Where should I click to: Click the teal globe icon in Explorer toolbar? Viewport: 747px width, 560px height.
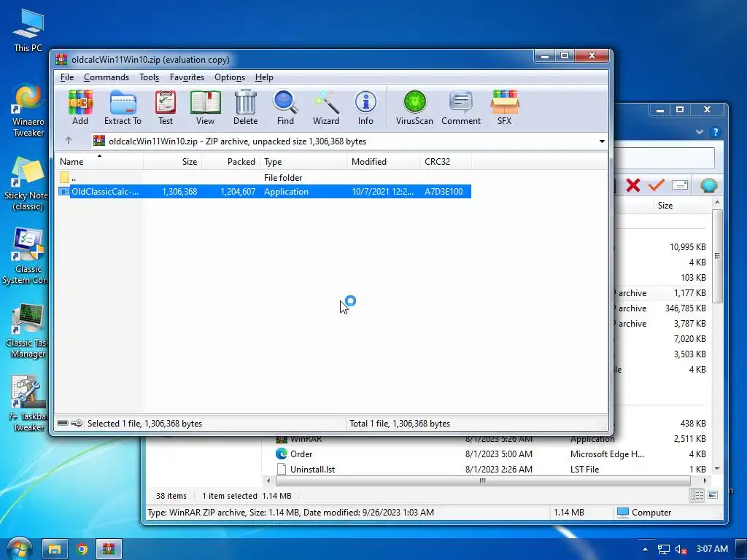(x=708, y=184)
